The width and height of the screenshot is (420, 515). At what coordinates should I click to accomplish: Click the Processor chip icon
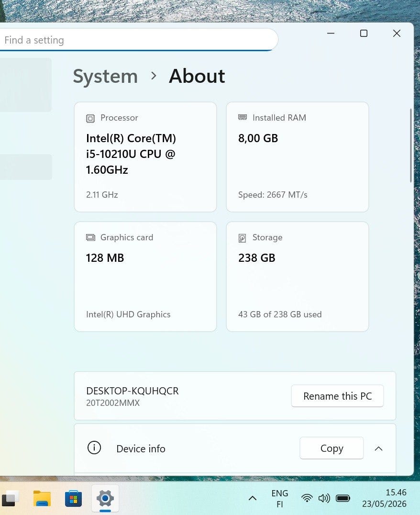[90, 118]
